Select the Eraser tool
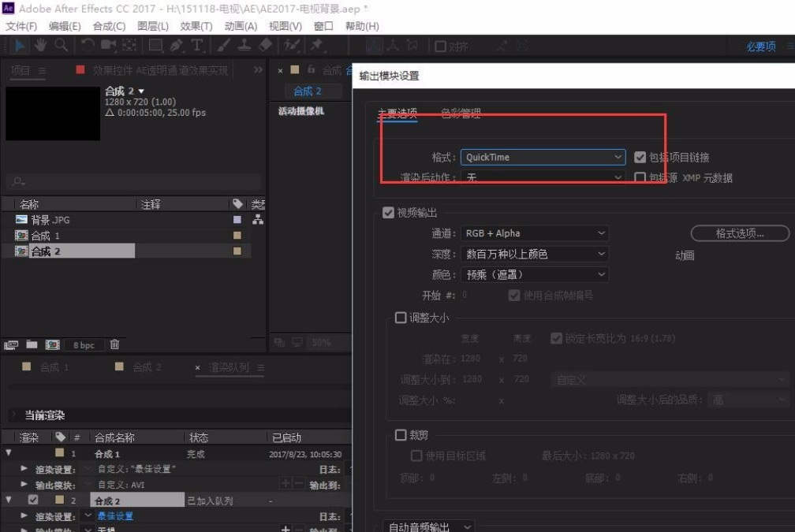The width and height of the screenshot is (795, 532). (x=265, y=46)
